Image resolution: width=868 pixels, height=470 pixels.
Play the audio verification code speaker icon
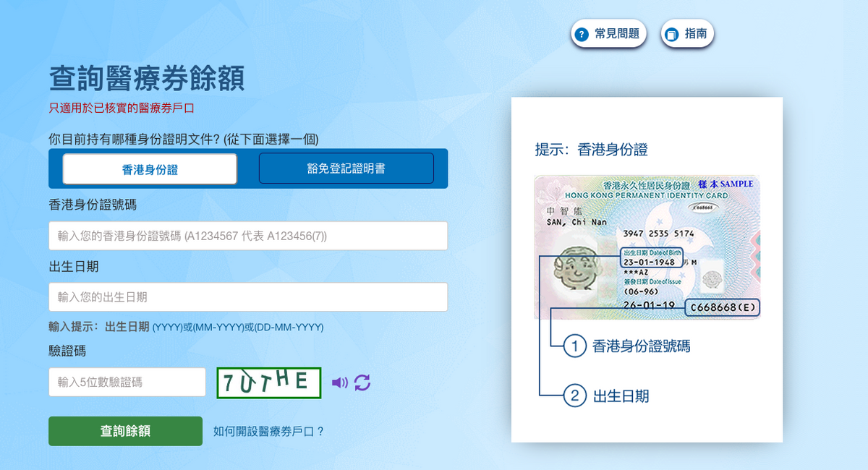[x=339, y=383]
